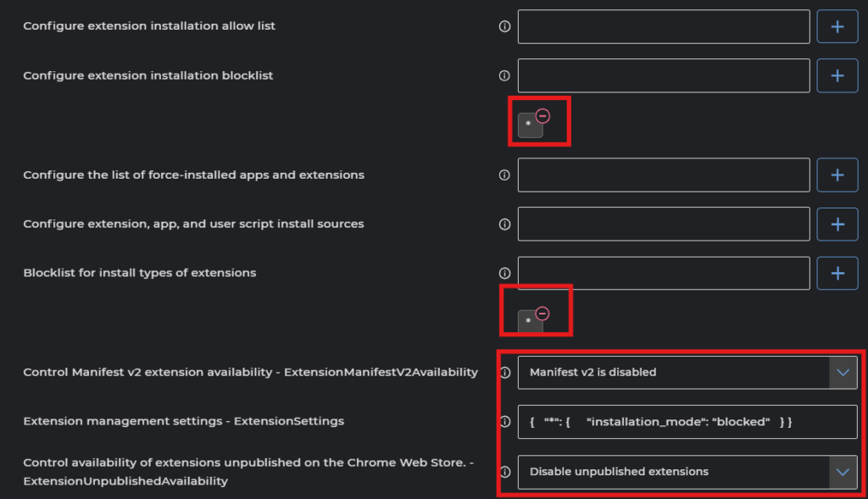868x499 pixels.
Task: Open the Manifest v2 availability dropdown
Action: [x=843, y=373]
